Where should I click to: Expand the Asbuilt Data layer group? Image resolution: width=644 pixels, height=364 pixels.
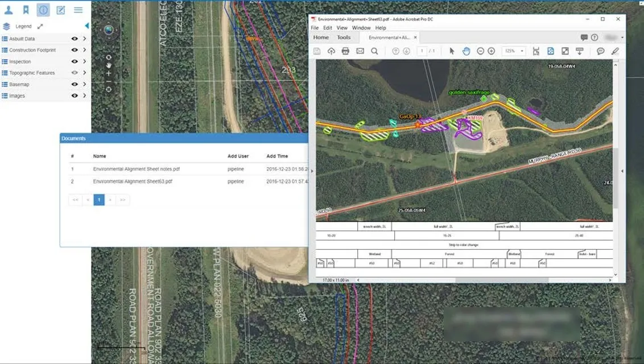84,39
